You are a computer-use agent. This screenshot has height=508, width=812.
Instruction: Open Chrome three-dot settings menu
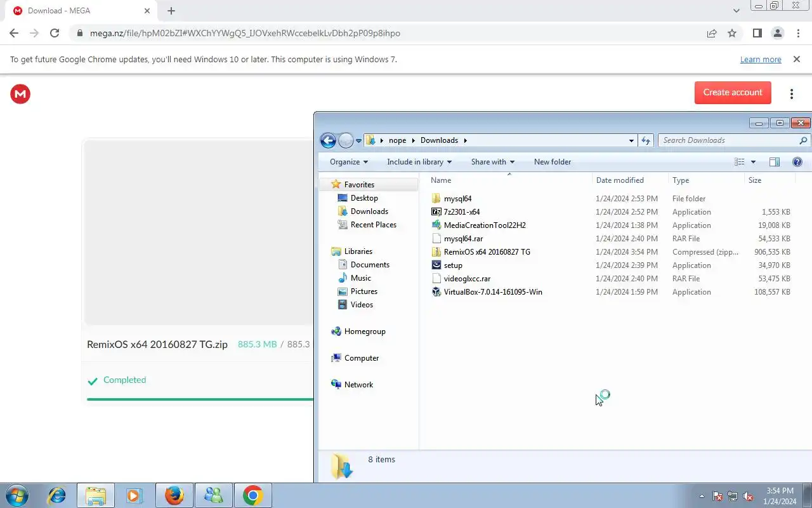798,33
